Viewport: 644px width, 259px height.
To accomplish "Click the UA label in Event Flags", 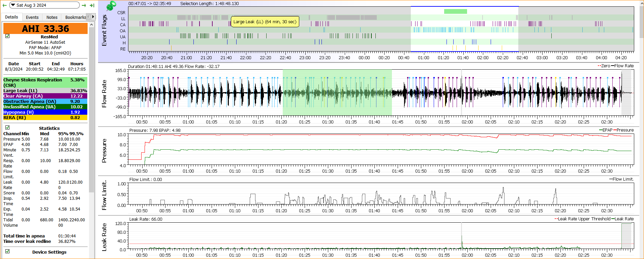I will point(123,37).
